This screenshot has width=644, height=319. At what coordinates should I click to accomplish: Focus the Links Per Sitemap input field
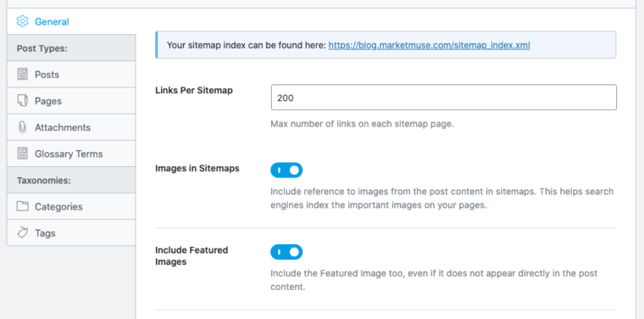[x=443, y=98]
